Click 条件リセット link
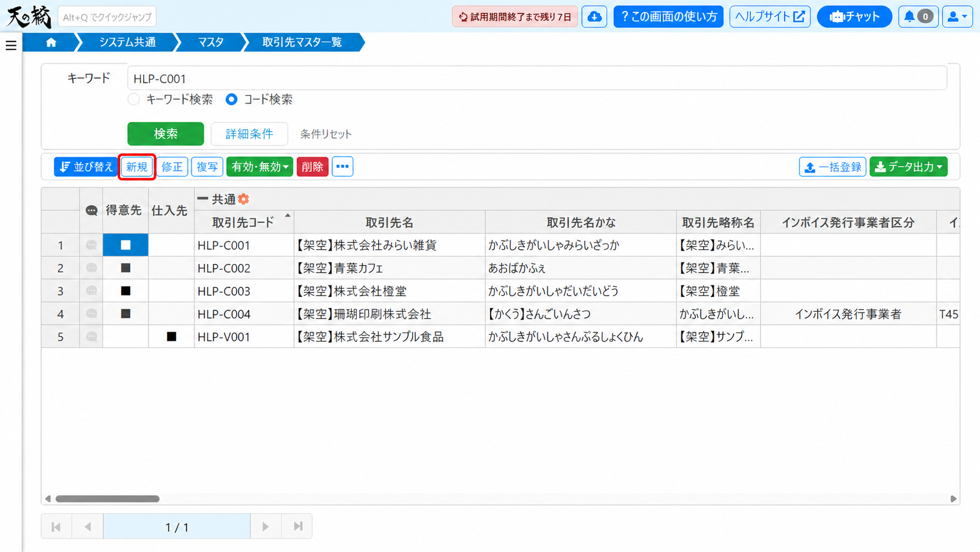Viewport: 980px width, 552px height. (x=326, y=134)
